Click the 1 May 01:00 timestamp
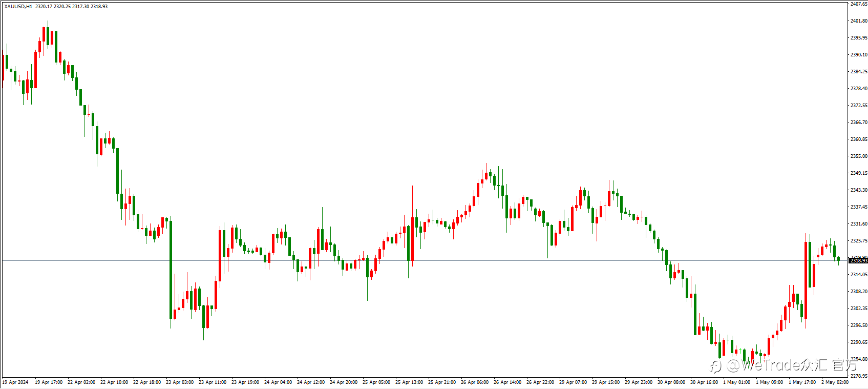The height and width of the screenshot is (389, 868). click(737, 382)
